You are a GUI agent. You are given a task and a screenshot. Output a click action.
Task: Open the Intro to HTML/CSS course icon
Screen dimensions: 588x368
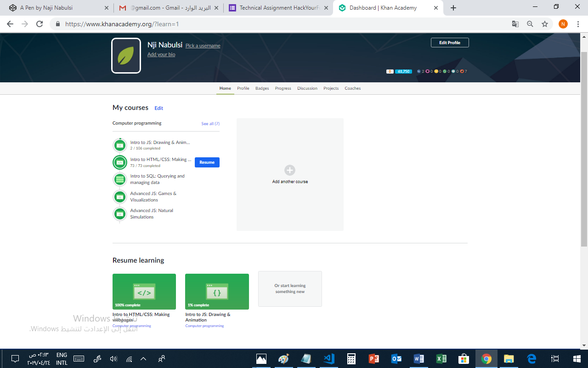click(x=120, y=162)
